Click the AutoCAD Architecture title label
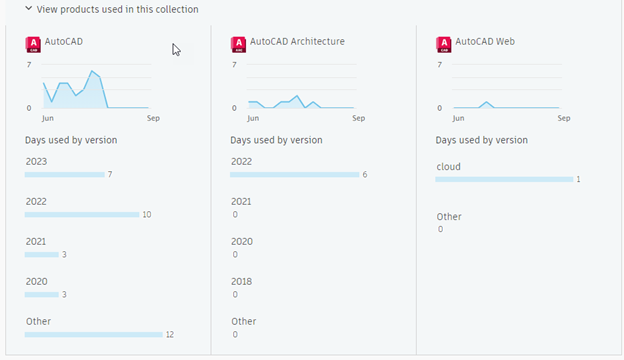This screenshot has width=624, height=360. (297, 41)
